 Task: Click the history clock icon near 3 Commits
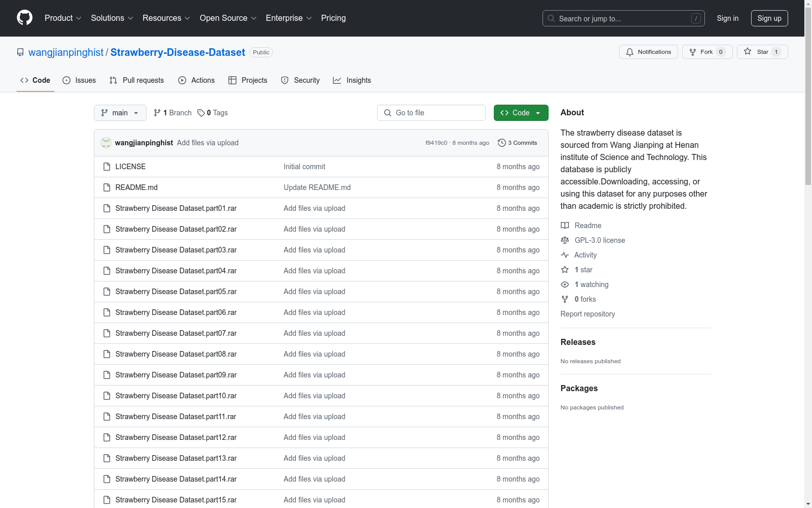[502, 143]
